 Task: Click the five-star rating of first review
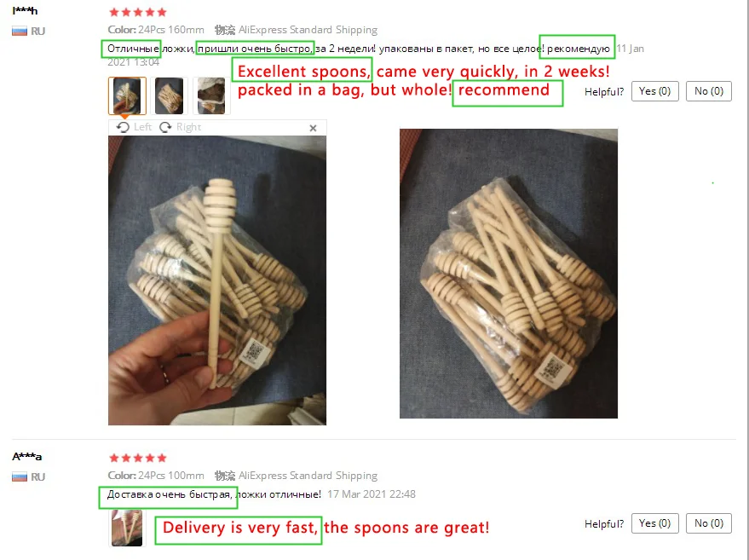[137, 13]
